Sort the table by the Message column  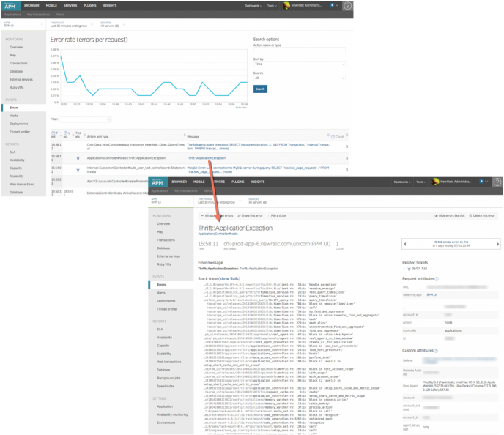point(193,137)
